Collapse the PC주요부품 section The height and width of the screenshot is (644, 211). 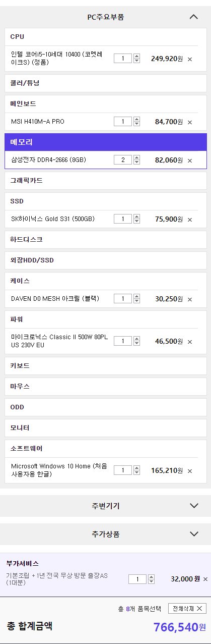pos(194,17)
